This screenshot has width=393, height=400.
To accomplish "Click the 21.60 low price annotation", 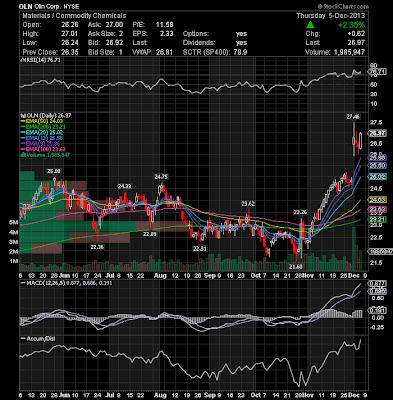I will coord(295,267).
